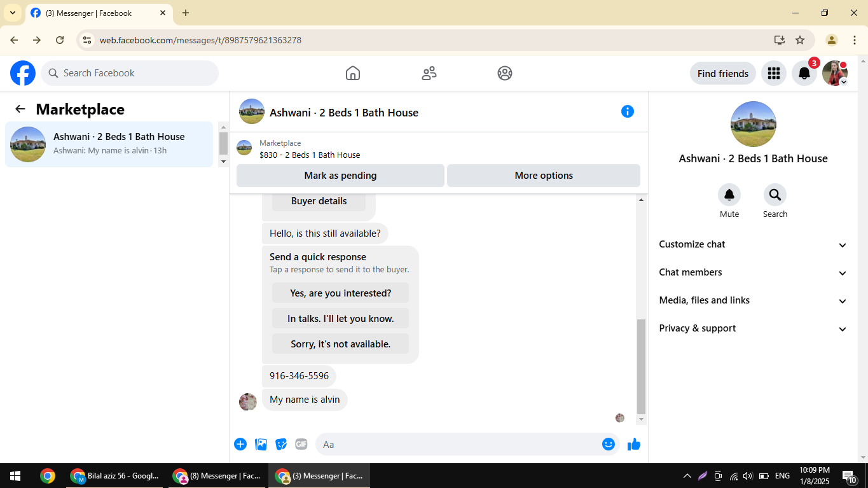Click Mark as pending button
Image resolution: width=868 pixels, height=488 pixels.
340,176
